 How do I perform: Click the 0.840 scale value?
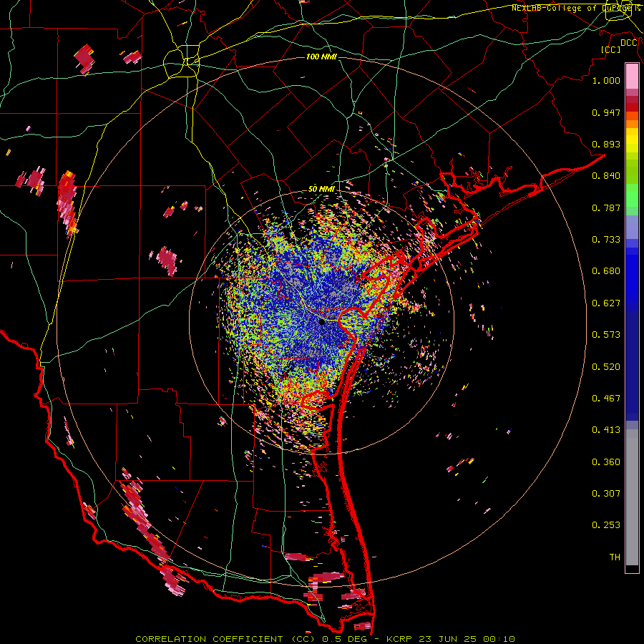coord(606,176)
